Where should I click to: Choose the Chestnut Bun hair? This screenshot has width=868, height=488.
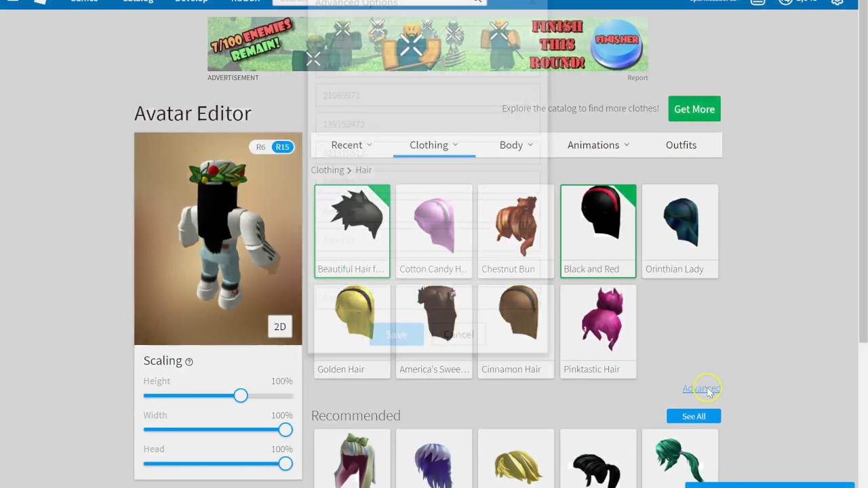516,230
